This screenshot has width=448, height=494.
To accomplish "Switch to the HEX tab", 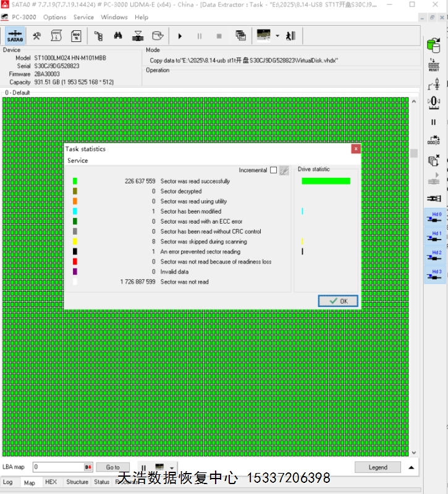I will coord(51,482).
